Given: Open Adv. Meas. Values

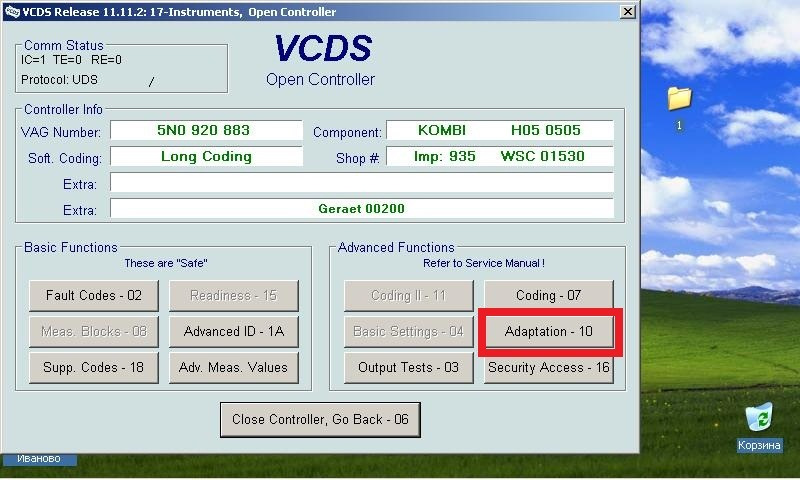Looking at the screenshot, I should point(234,368).
